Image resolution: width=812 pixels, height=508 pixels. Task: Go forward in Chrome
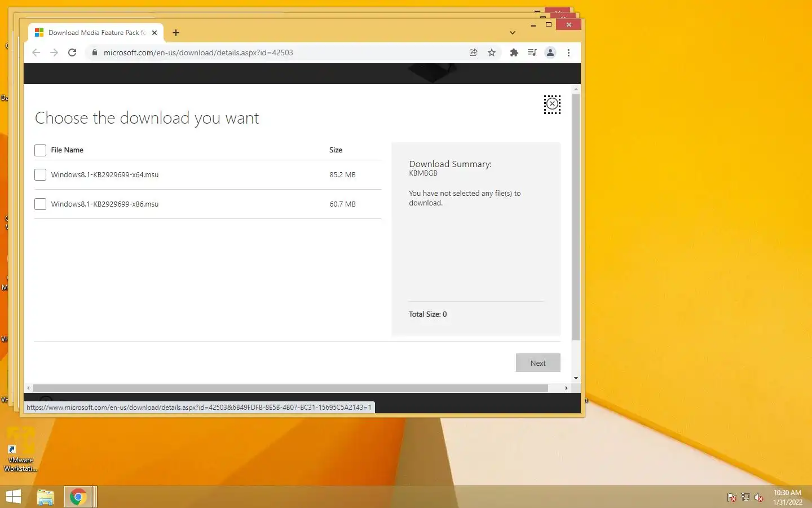(54, 52)
